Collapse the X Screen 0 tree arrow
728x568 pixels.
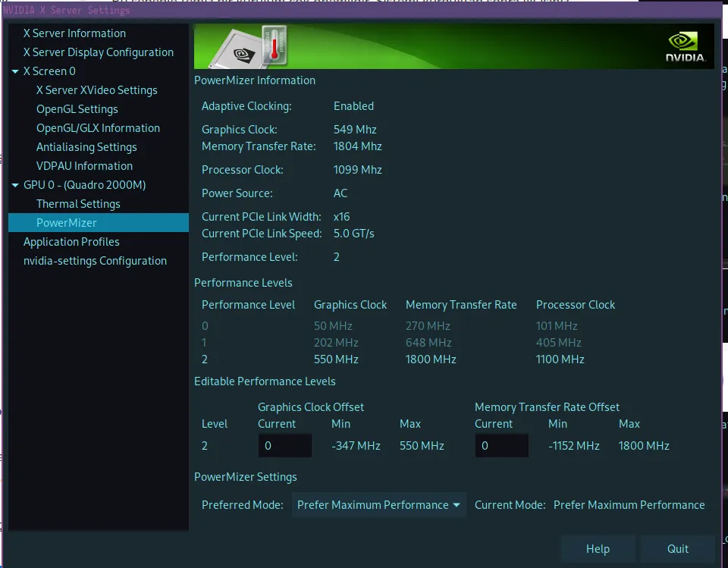pyautogui.click(x=15, y=71)
